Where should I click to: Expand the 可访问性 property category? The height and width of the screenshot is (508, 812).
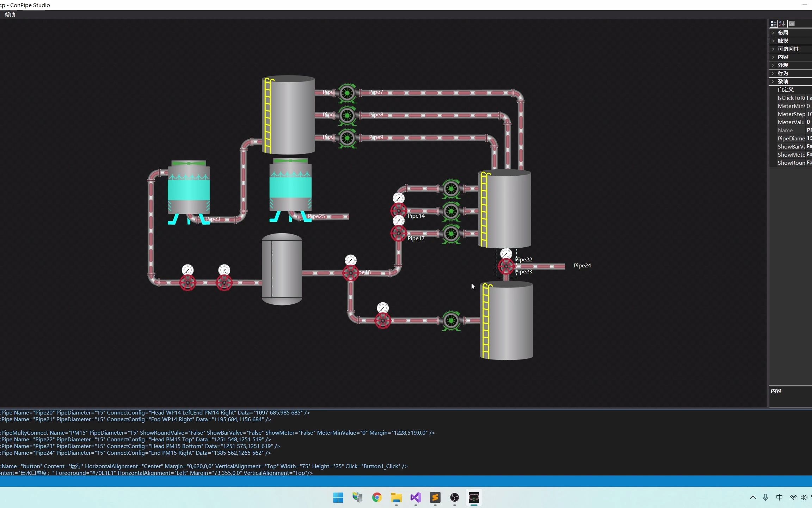click(x=773, y=49)
